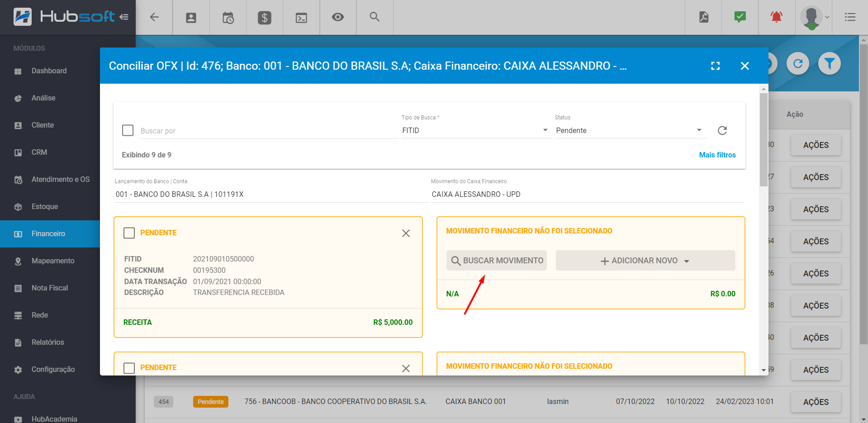Go back using the top toolbar arrow
868x423 pixels.
(x=154, y=17)
